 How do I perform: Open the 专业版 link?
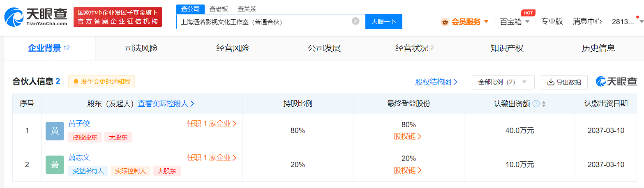pos(552,22)
